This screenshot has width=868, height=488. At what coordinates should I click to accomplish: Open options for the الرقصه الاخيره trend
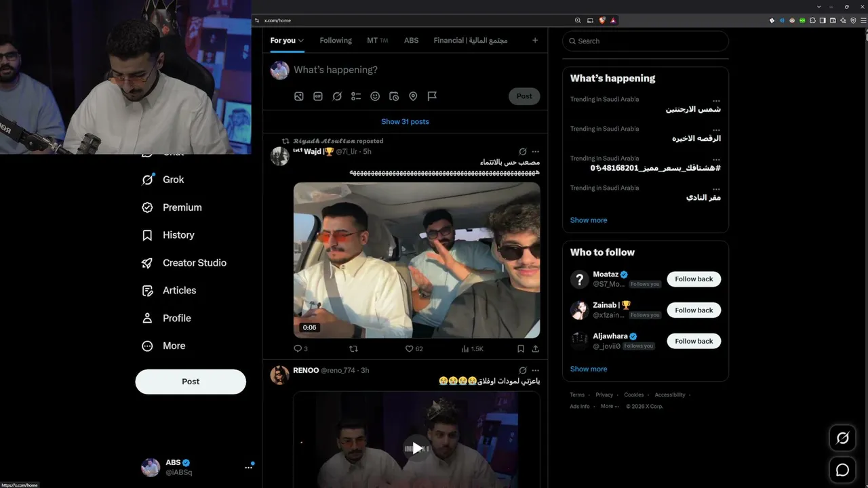(716, 130)
